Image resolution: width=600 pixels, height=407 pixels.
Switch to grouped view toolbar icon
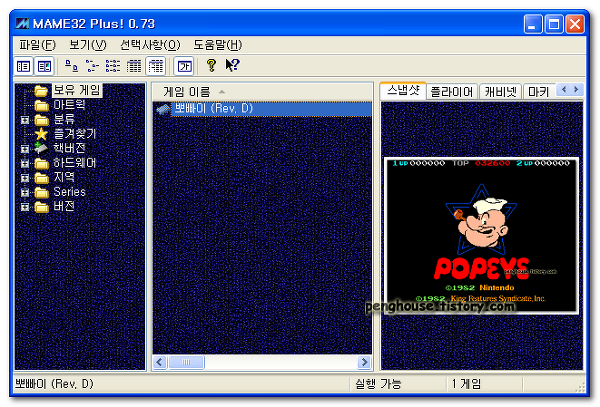pyautogui.click(x=156, y=66)
